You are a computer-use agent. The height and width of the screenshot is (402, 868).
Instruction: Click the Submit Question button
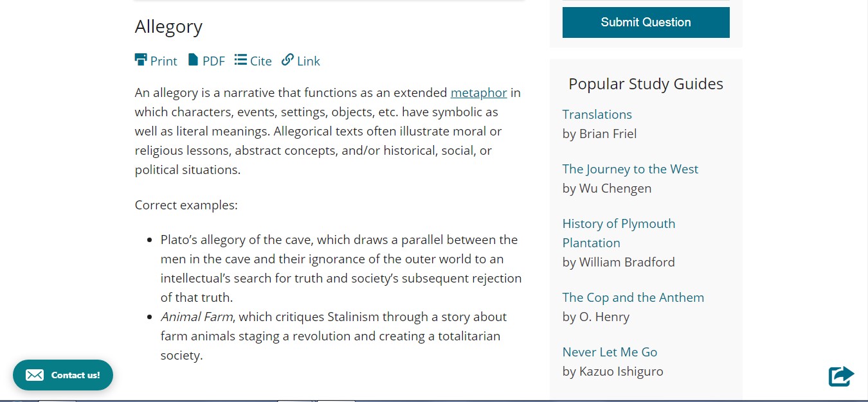(x=646, y=22)
